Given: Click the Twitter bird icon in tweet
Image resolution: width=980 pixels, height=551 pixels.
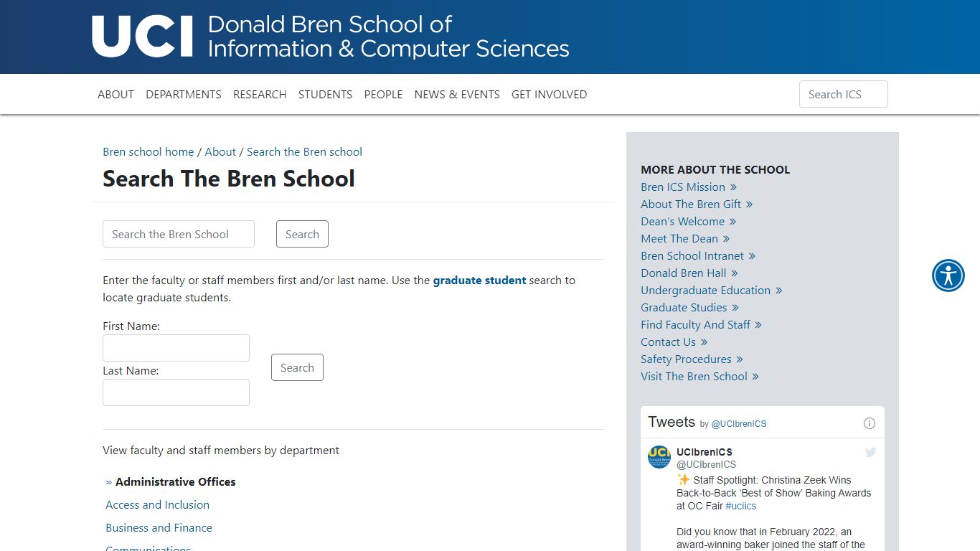Looking at the screenshot, I should pos(870,452).
